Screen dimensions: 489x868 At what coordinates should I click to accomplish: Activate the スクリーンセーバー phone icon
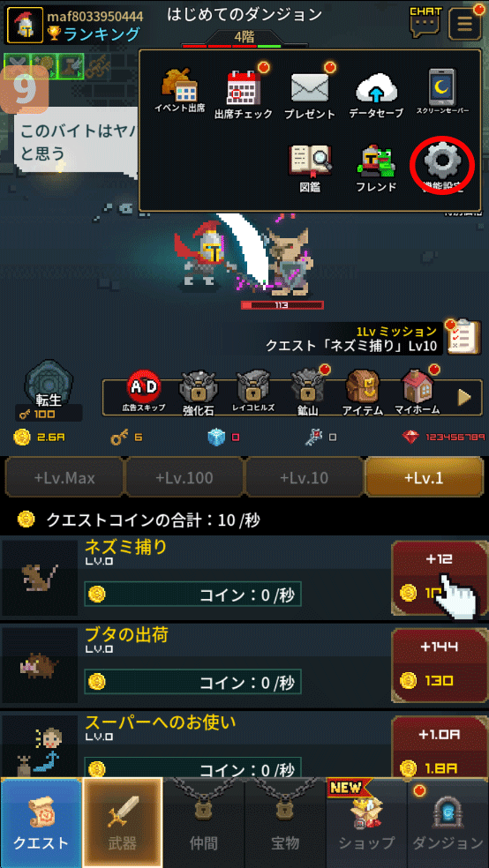[x=442, y=92]
